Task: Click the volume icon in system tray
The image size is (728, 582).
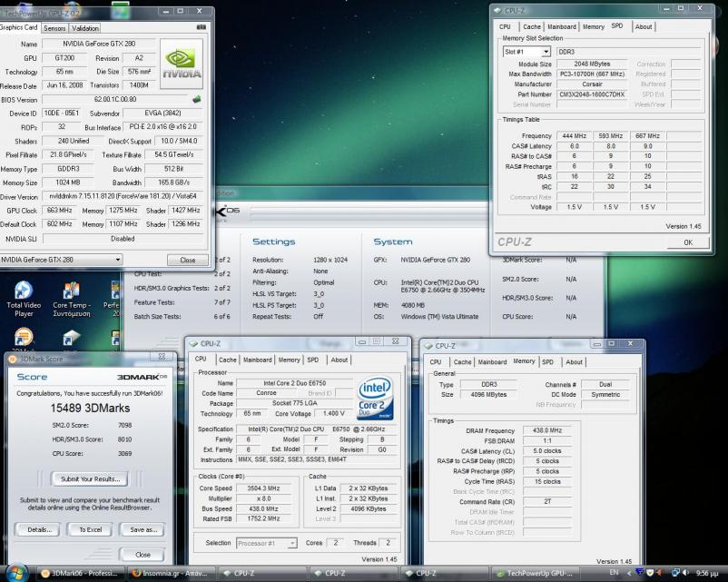Action: coord(686,573)
